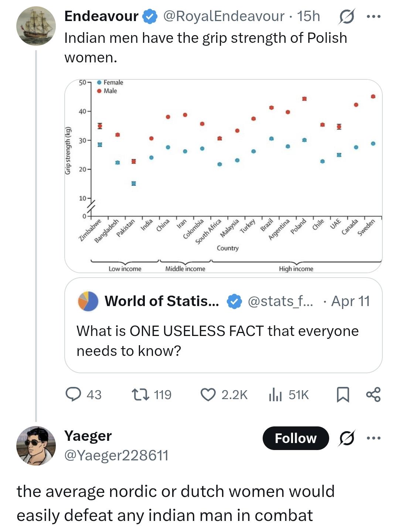Follow the Yaeger account
The image size is (399, 532).
296,438
